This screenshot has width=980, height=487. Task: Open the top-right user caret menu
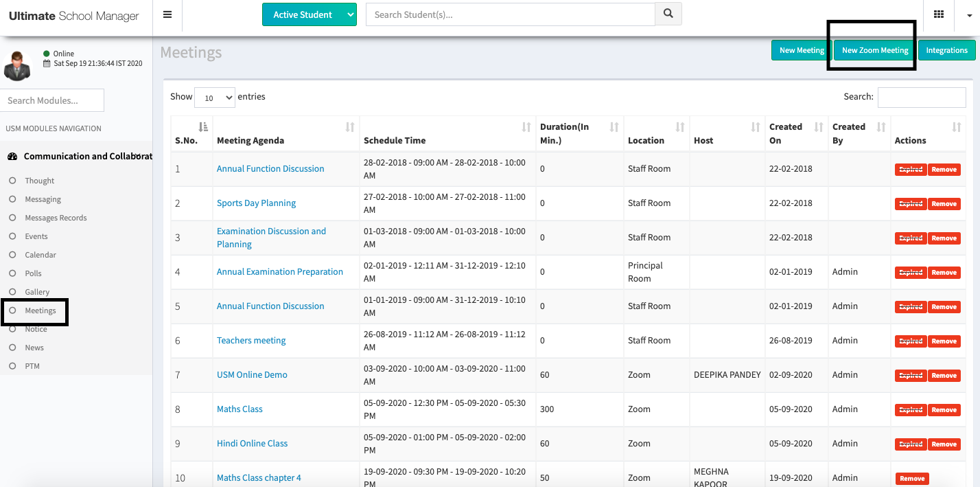pos(969,15)
